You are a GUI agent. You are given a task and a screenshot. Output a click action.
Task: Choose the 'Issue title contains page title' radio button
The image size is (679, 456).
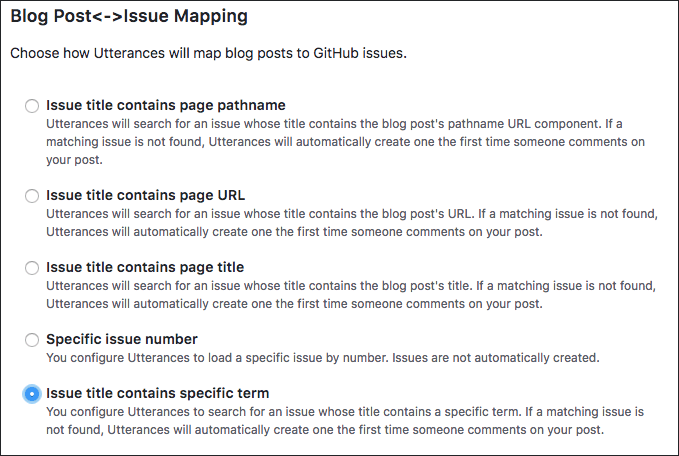32,268
